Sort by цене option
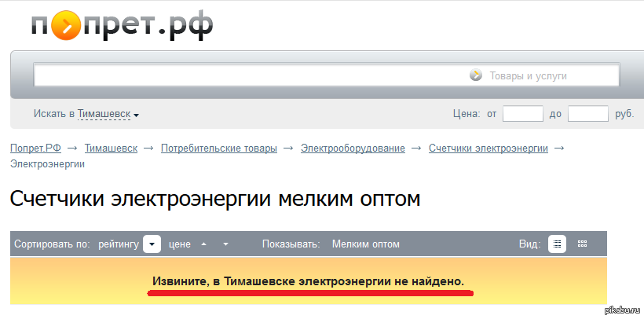 [180, 244]
